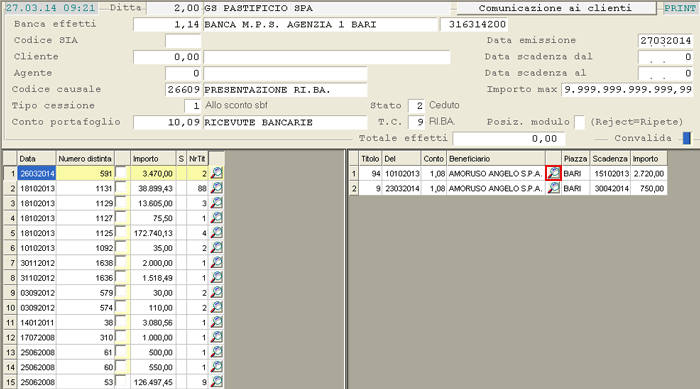
Task: Click the PRINT button
Action: click(x=680, y=8)
